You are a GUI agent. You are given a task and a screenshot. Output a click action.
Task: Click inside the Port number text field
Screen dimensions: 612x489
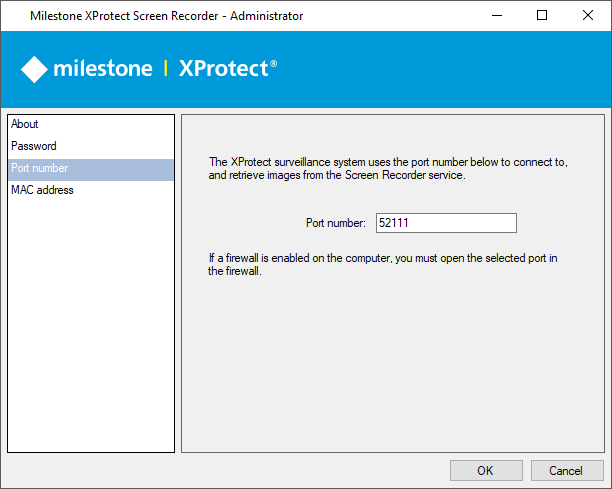(445, 223)
